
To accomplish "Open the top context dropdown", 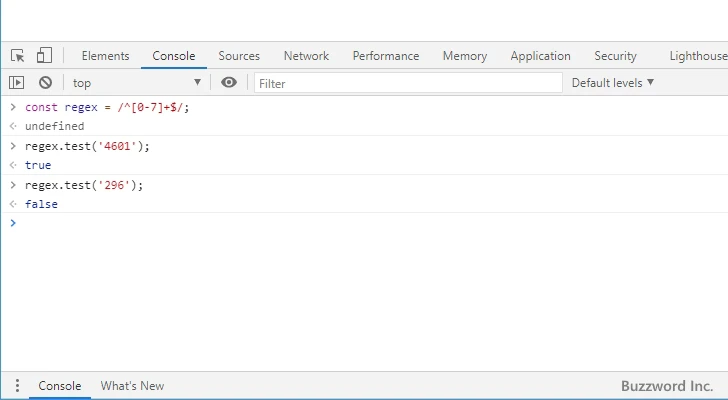I will tap(136, 83).
